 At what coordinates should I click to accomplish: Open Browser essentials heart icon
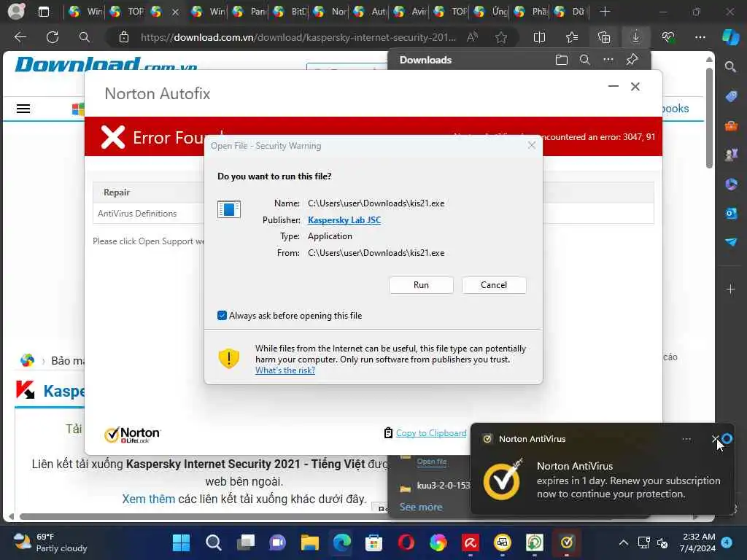pos(668,37)
